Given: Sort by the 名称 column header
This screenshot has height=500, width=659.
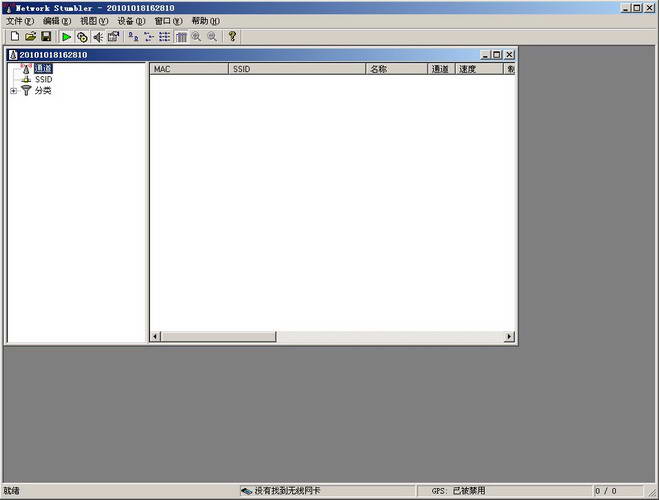Looking at the screenshot, I should (397, 69).
